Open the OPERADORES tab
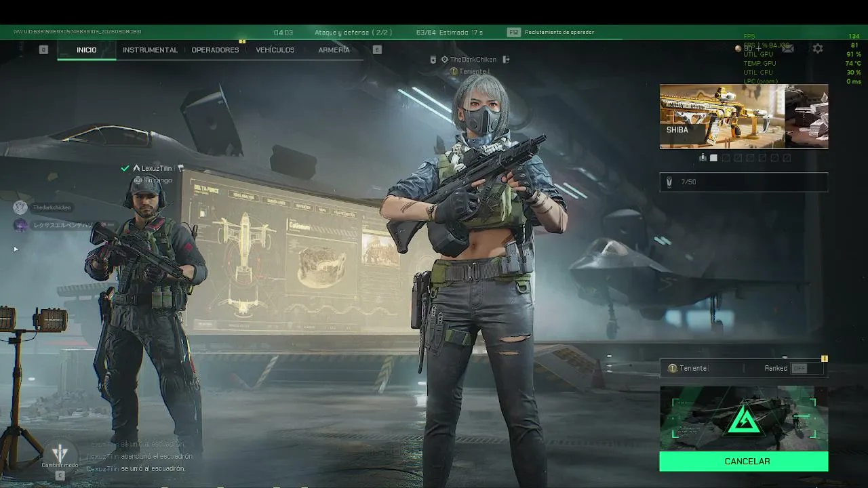 point(215,49)
